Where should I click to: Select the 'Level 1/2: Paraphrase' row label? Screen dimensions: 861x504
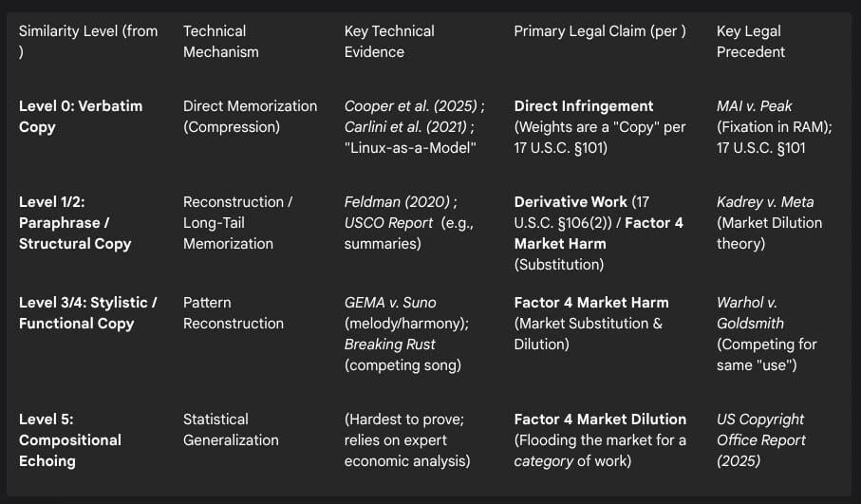coord(75,222)
